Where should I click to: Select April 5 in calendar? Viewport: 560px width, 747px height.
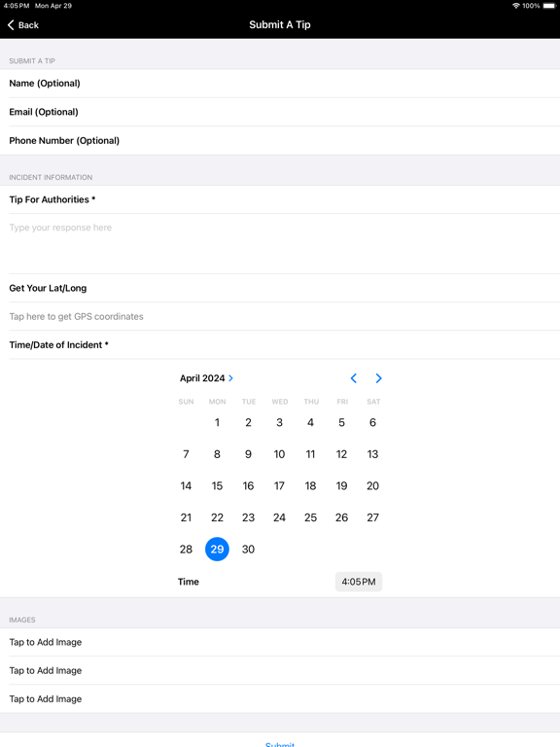341,422
